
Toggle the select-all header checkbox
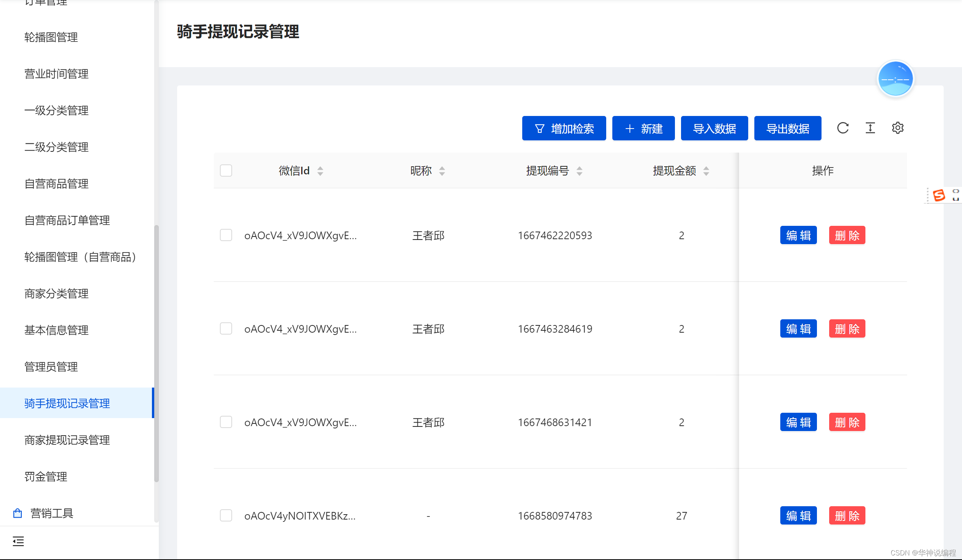226,171
